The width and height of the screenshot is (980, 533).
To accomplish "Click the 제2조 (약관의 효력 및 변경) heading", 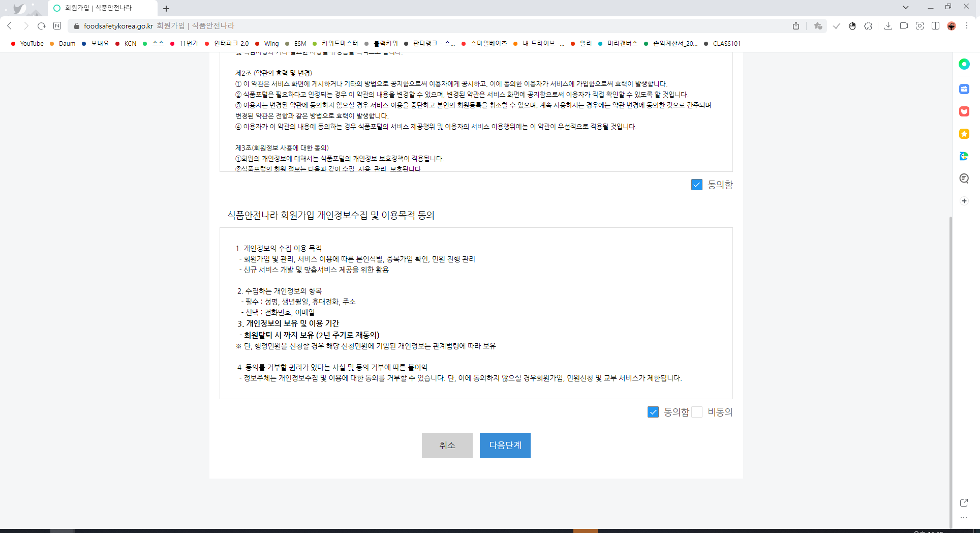I will click(274, 73).
